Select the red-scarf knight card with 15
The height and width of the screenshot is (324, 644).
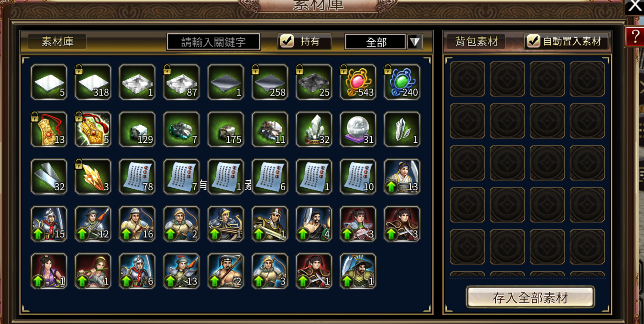(49, 224)
